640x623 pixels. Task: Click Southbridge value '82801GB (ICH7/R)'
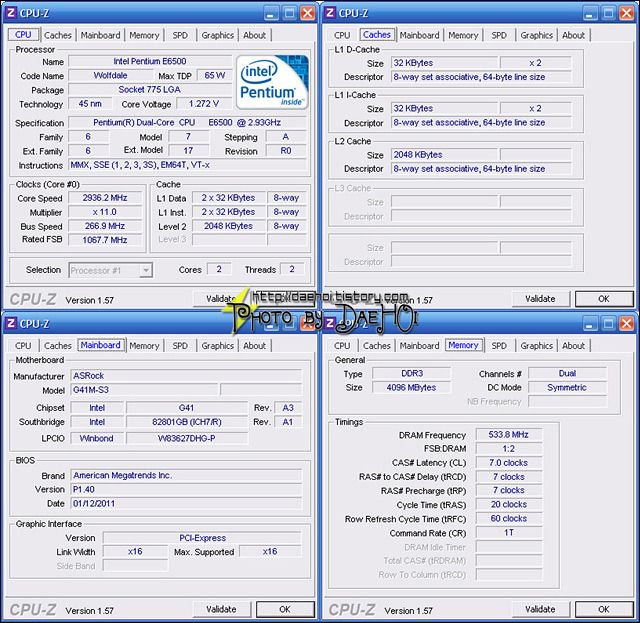click(x=187, y=422)
